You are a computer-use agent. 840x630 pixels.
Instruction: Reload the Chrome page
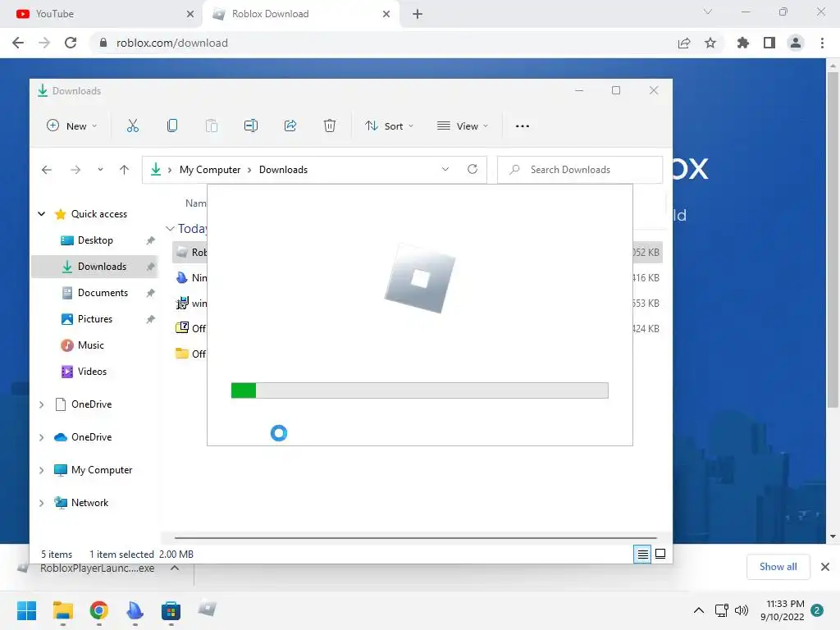pyautogui.click(x=71, y=43)
